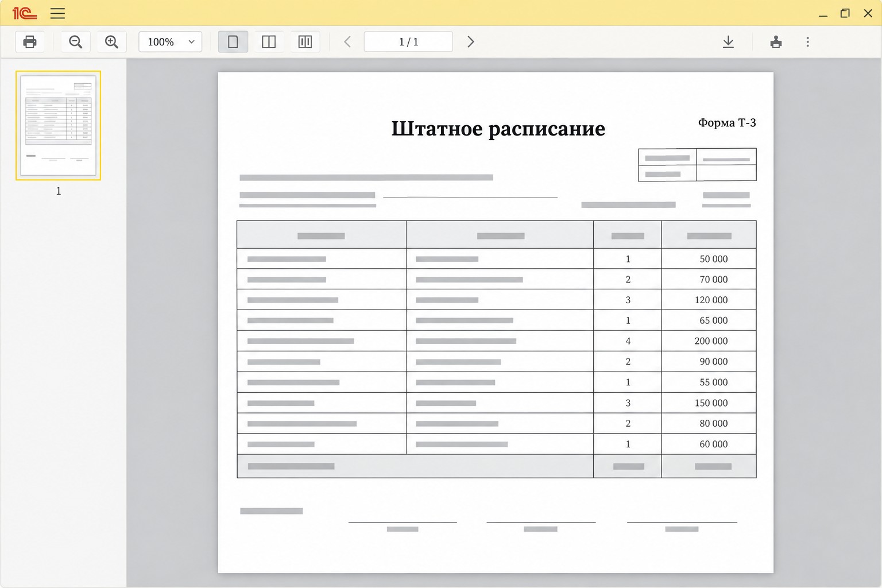Zoom out with the minus magnifier

pos(75,42)
